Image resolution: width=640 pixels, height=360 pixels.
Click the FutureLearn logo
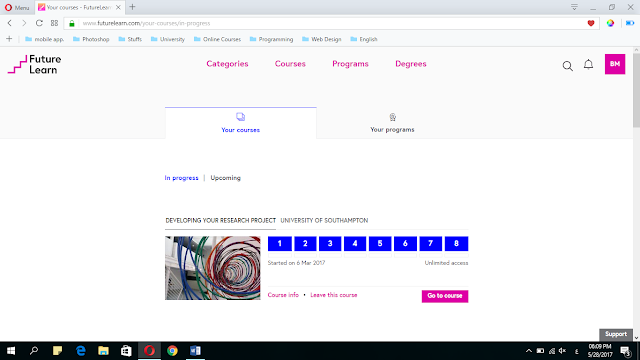coord(35,64)
